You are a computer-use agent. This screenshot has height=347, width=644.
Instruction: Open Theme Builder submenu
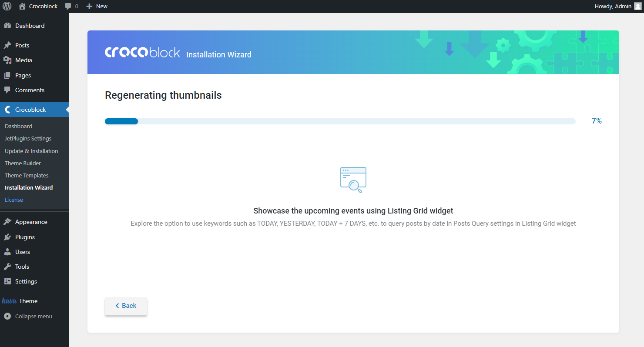(x=23, y=163)
